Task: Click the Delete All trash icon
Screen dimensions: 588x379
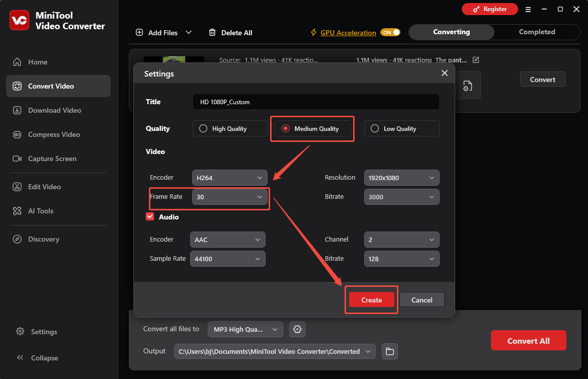Action: coord(212,32)
